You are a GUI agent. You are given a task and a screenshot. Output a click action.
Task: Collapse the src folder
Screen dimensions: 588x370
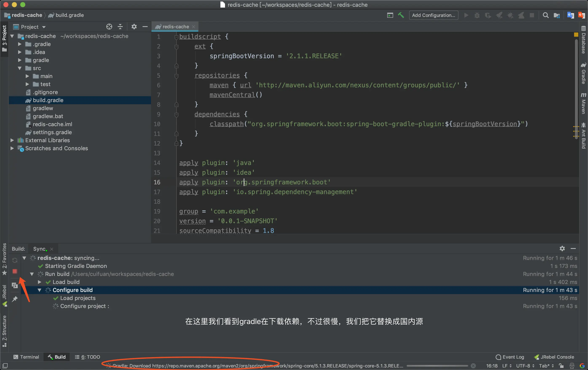point(20,68)
